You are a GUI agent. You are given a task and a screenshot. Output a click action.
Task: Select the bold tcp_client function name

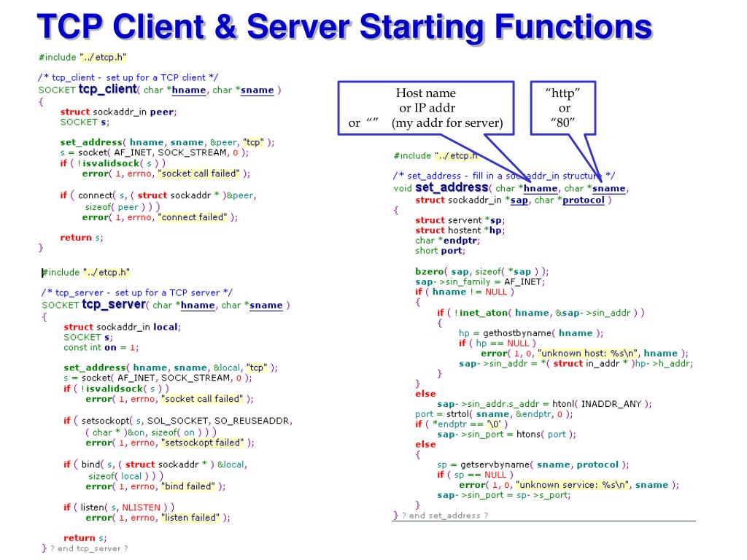point(108,89)
